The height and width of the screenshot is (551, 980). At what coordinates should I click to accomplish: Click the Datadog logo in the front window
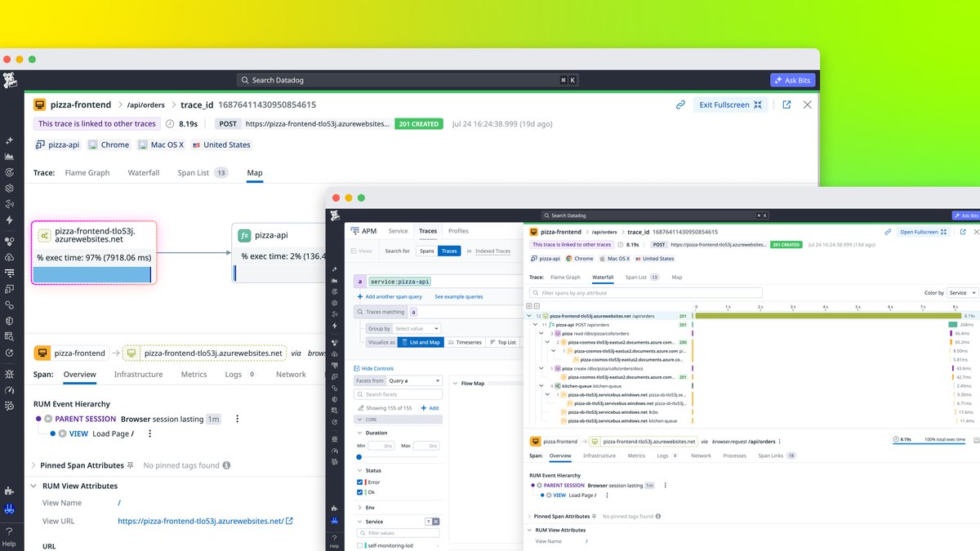pos(335,216)
